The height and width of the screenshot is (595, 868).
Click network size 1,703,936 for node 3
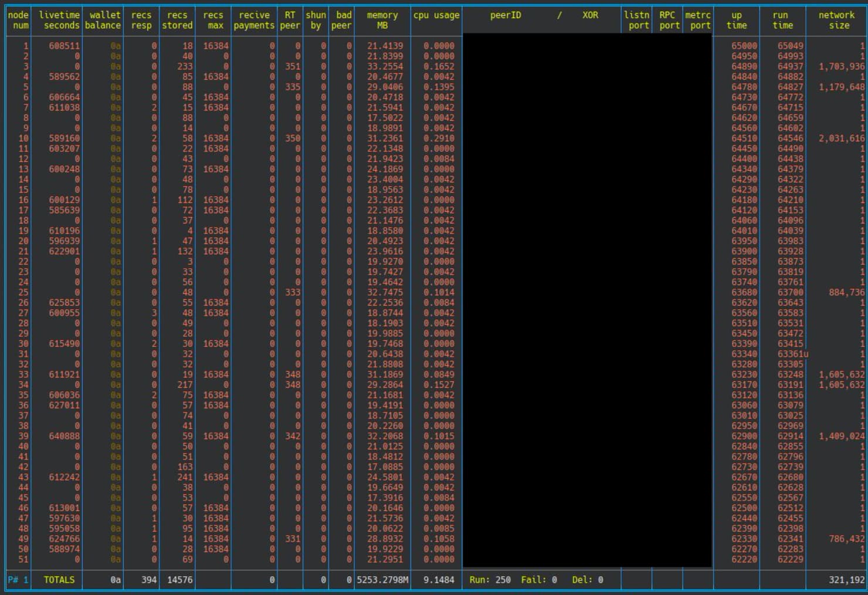pos(842,66)
